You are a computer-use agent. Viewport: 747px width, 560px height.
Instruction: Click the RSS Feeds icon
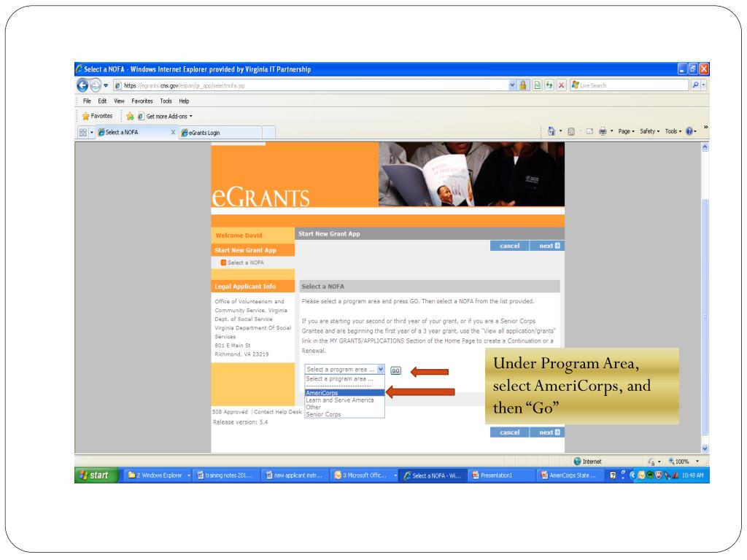pos(571,131)
